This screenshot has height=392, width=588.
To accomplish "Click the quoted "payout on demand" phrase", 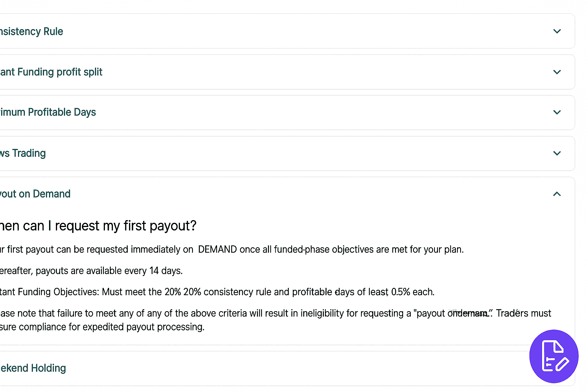I will click(452, 314).
